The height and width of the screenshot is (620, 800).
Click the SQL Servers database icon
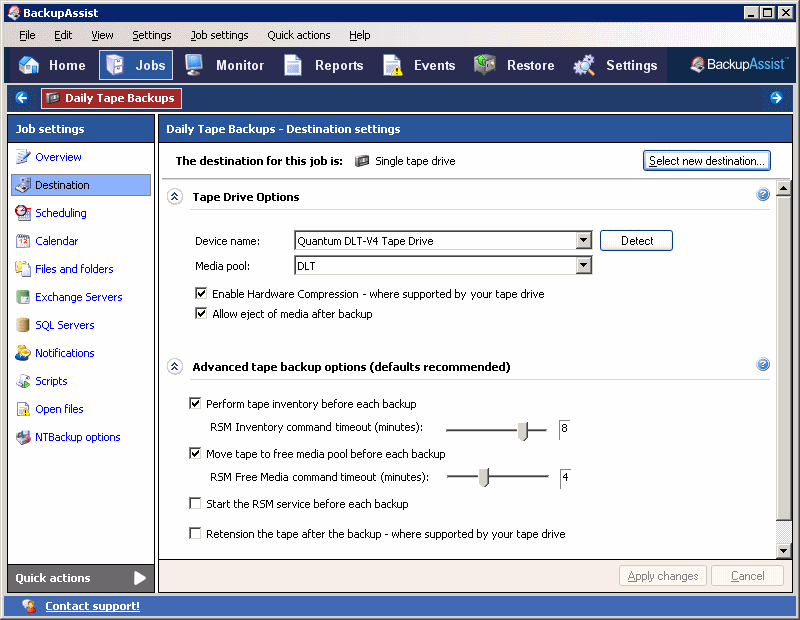tap(23, 325)
